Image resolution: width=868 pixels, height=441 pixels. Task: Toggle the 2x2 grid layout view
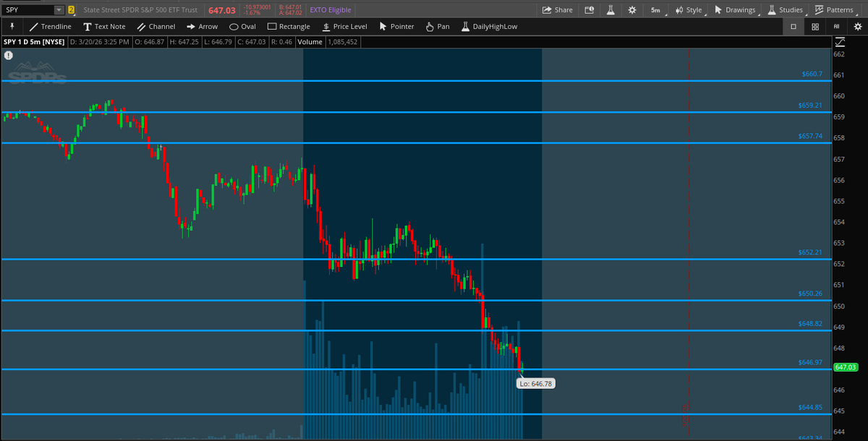tap(814, 26)
